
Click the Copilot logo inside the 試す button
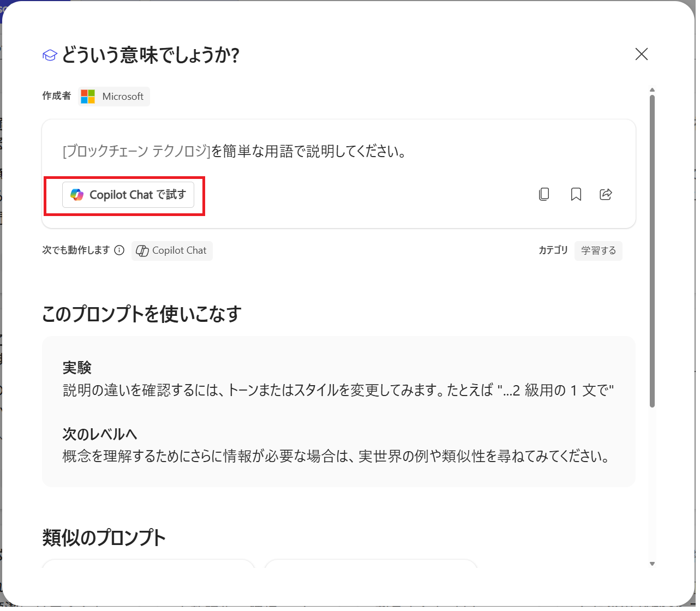pyautogui.click(x=77, y=194)
